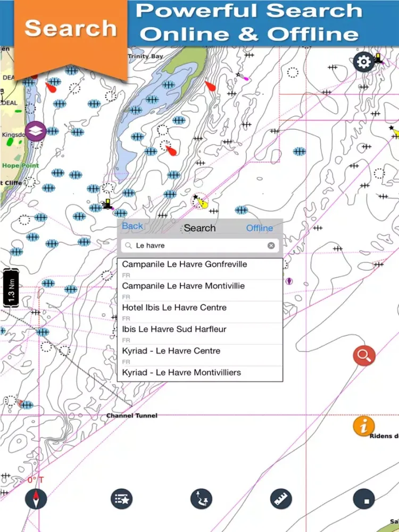Go Back from search panel
The image size is (399, 532).
coord(132,226)
